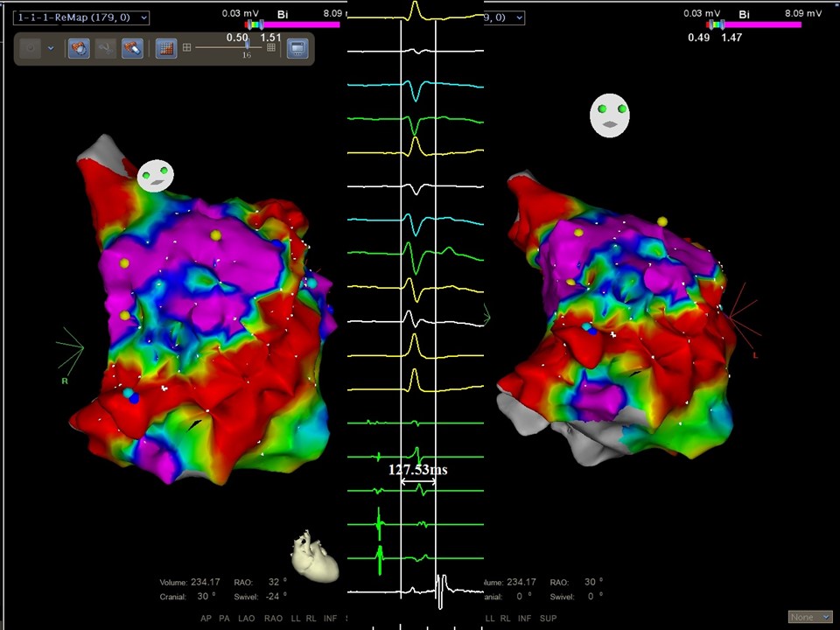840x630 pixels.
Task: Click the red L axis marker in right map
Action: click(x=755, y=355)
